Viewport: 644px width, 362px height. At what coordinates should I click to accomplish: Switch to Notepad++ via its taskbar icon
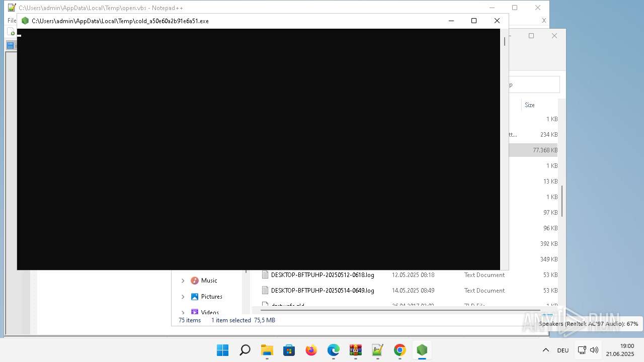point(378,350)
